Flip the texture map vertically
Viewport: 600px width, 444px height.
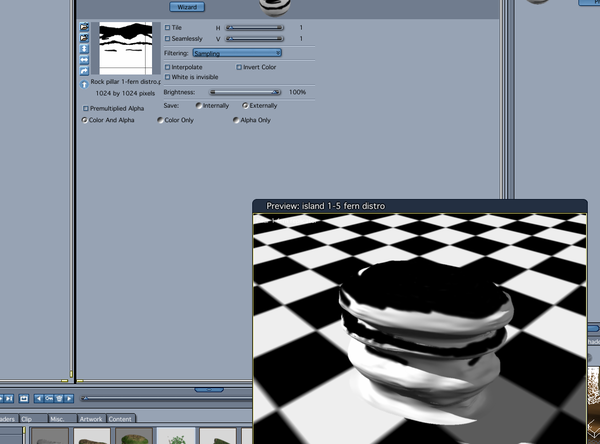point(84,49)
